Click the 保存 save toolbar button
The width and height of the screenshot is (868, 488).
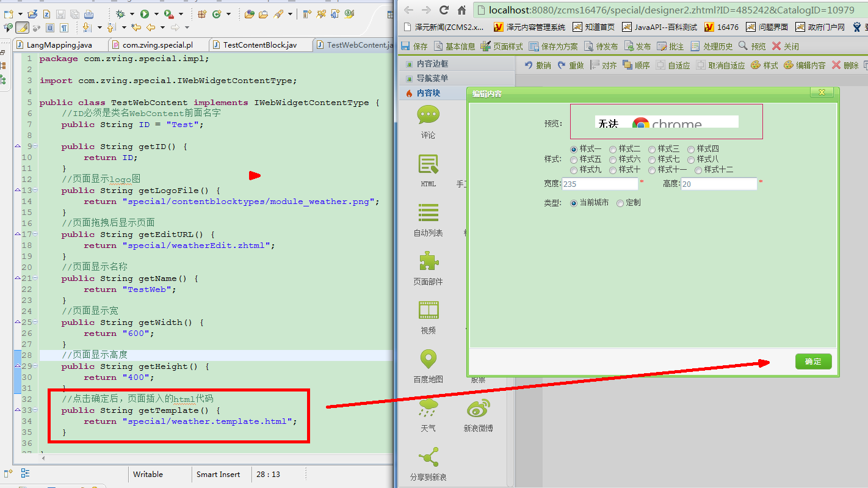[x=414, y=46]
